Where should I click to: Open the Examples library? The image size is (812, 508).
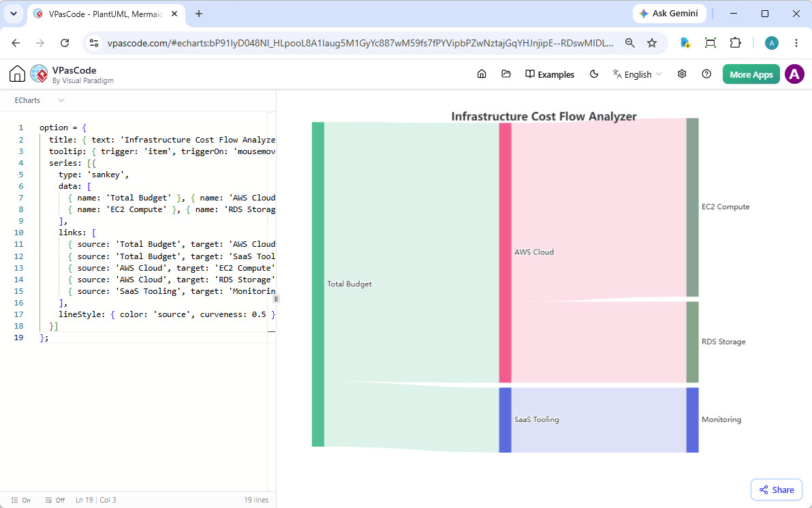[x=550, y=74]
